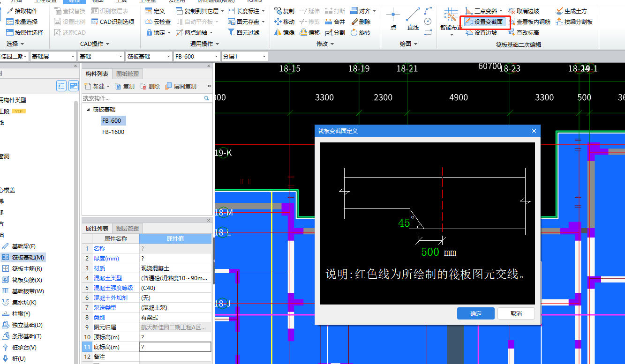Select the arc drawing tool
Viewport: 625px width, 364px height.
click(x=428, y=10)
